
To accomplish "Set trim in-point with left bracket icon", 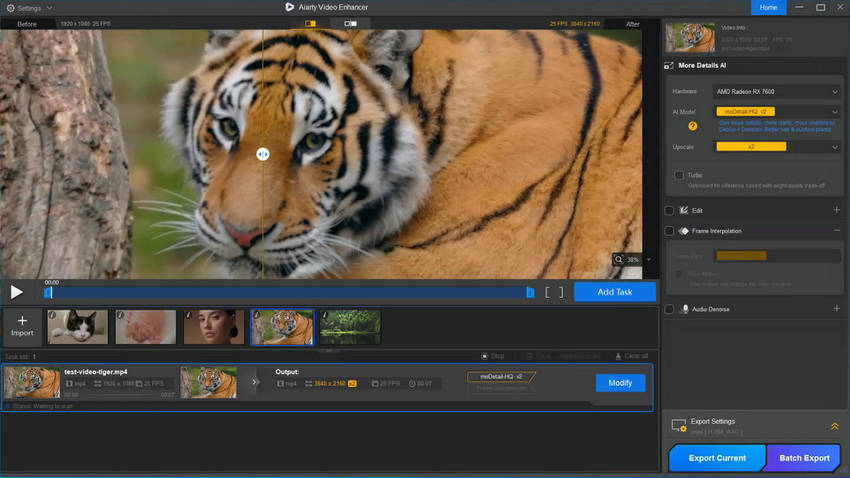I will [x=547, y=293].
